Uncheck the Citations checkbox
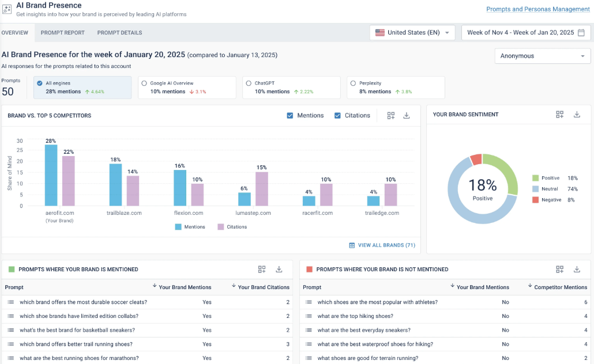This screenshot has height=364, width=594. [337, 115]
